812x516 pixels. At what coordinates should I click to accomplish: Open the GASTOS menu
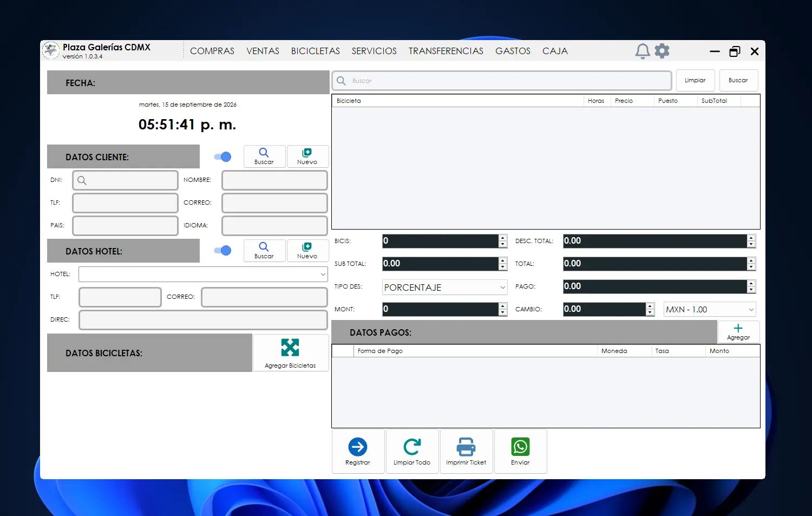(513, 51)
